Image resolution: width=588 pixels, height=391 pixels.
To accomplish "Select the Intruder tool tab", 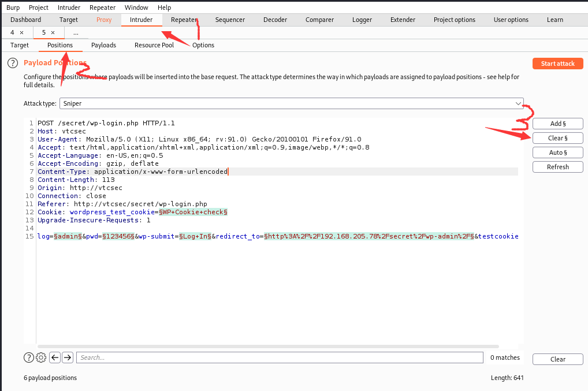I will 142,20.
